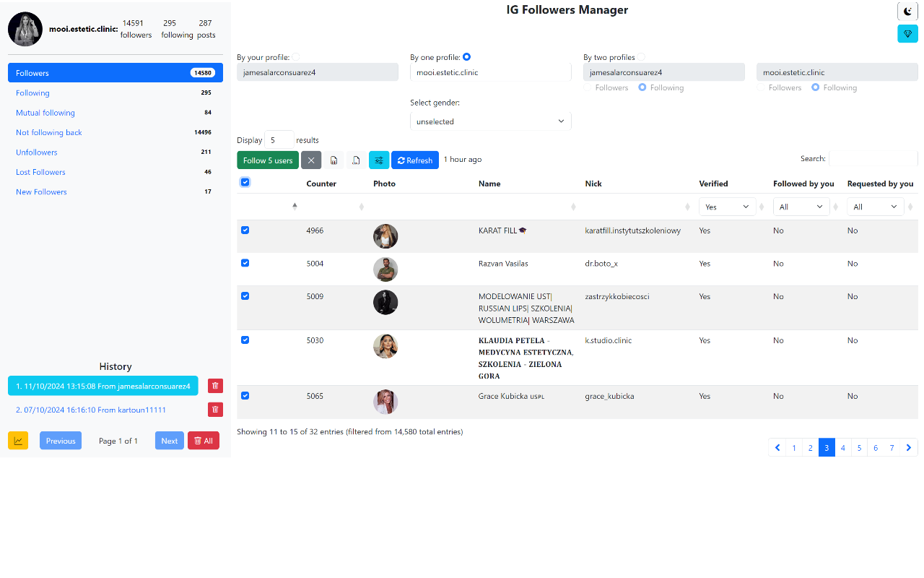Image resolution: width=924 pixels, height=578 pixels.
Task: Click the Counter column sort arrow
Action: pyautogui.click(x=295, y=206)
